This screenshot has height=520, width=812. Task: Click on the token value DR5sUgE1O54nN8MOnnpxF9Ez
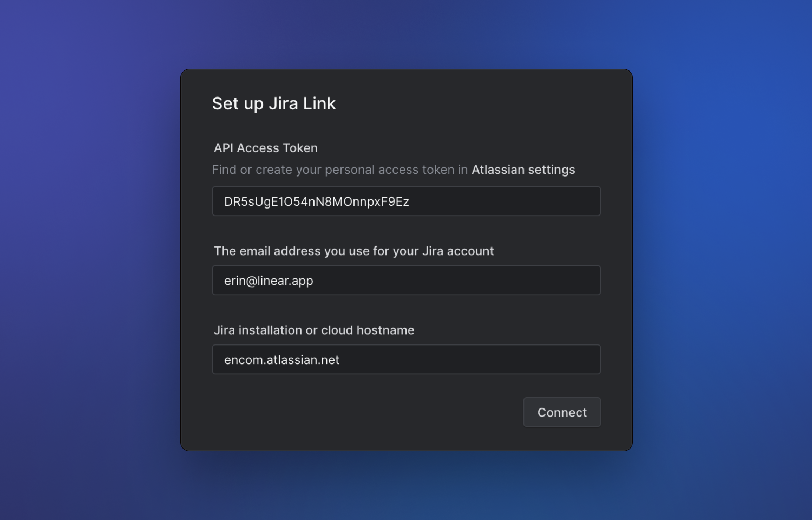(x=317, y=201)
